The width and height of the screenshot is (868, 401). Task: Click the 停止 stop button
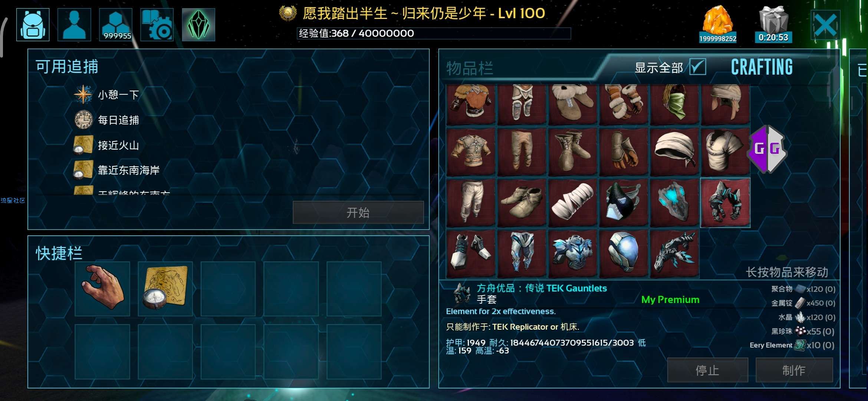[x=707, y=370]
